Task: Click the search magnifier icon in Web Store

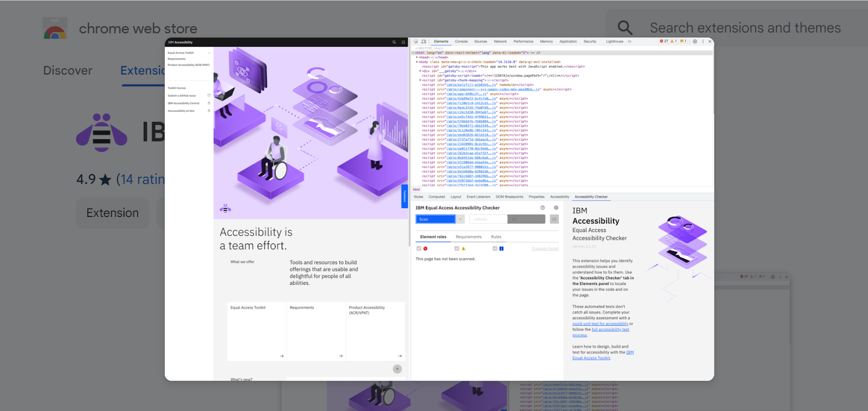Action: click(x=625, y=28)
